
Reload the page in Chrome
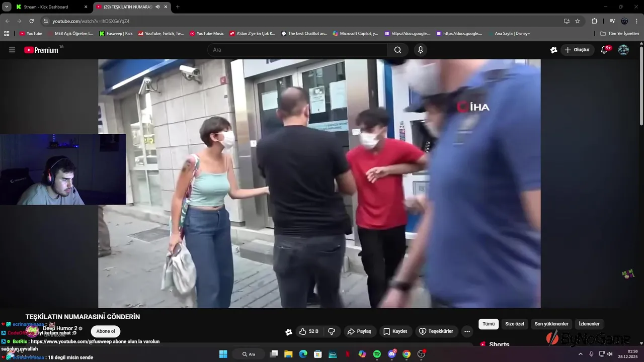pos(31,21)
